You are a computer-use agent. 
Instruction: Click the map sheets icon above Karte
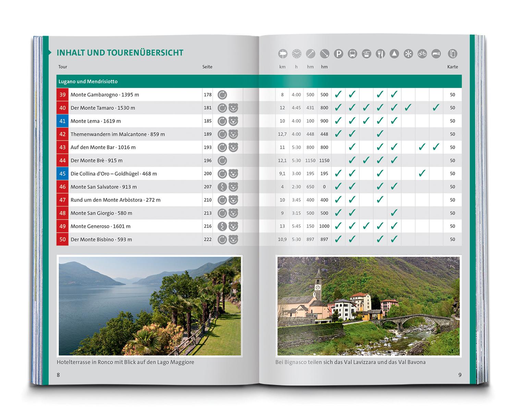(x=453, y=54)
